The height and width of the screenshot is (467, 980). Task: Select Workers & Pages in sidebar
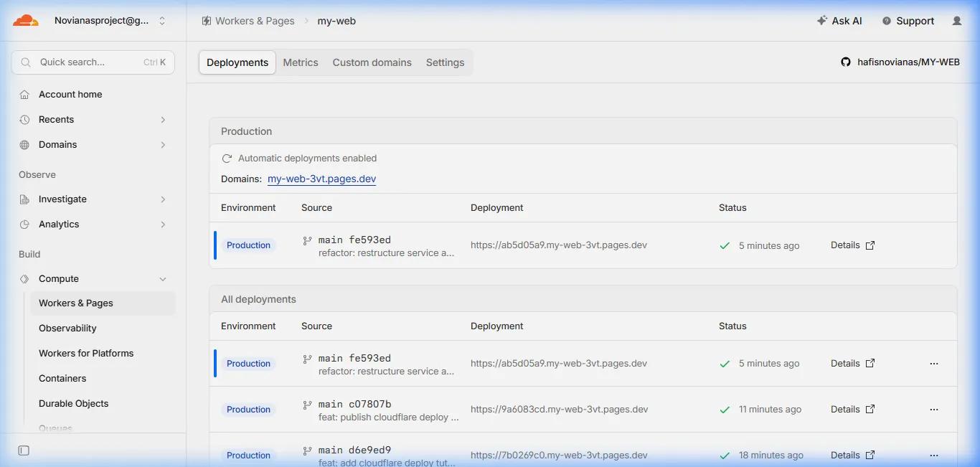[x=103, y=303]
